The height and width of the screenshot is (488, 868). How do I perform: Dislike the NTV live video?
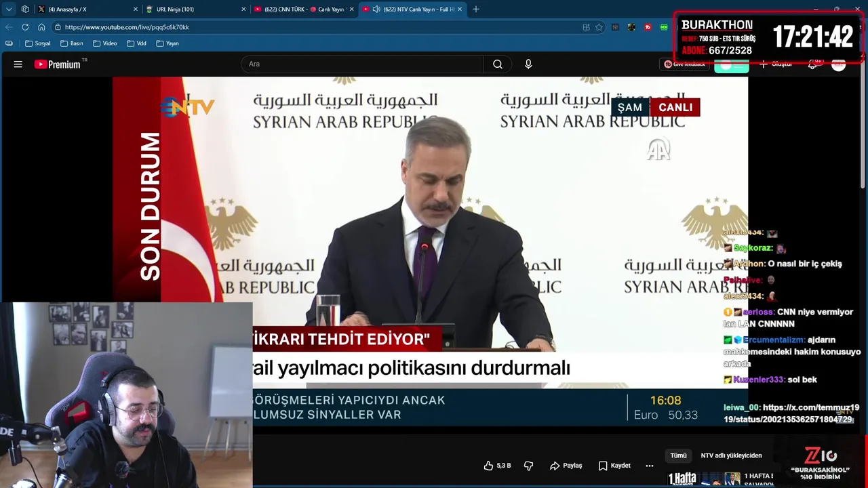click(529, 466)
